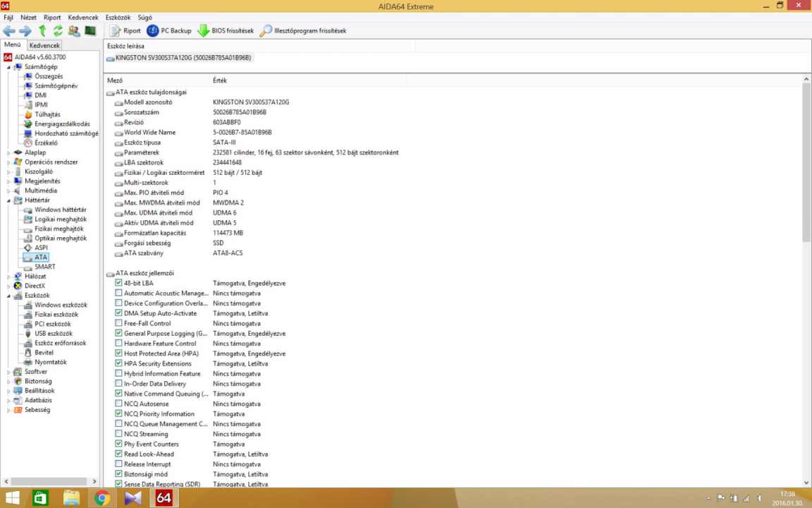Open Energiagazdálkodás in the tree
The image size is (812, 508).
click(61, 124)
